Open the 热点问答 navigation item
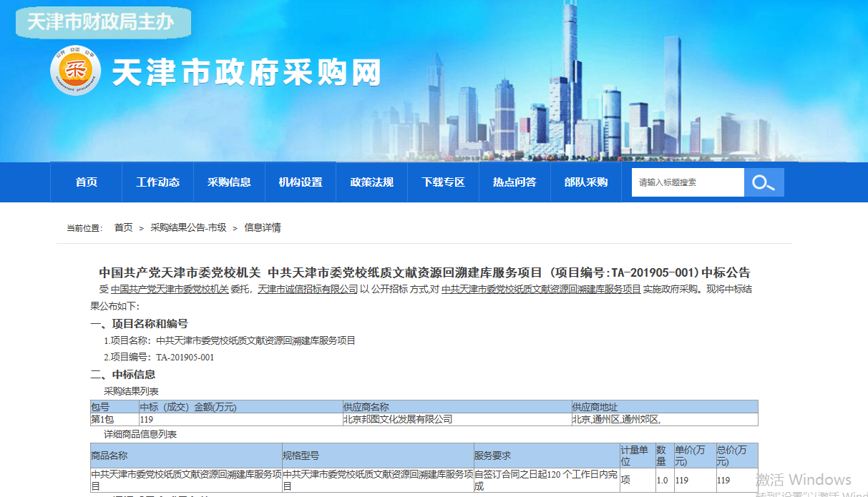 tap(515, 182)
